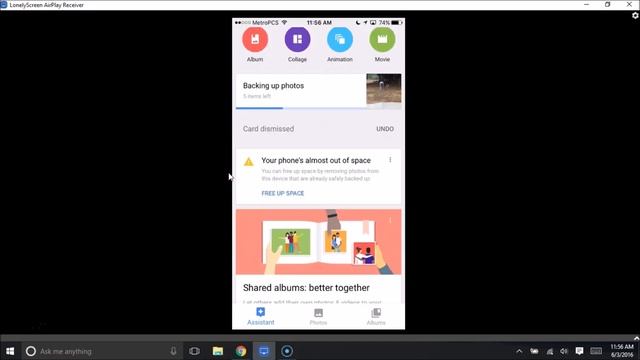Screen dimensions: 640x360
Task: Click the yellow warning triangle icon
Action: (x=249, y=162)
